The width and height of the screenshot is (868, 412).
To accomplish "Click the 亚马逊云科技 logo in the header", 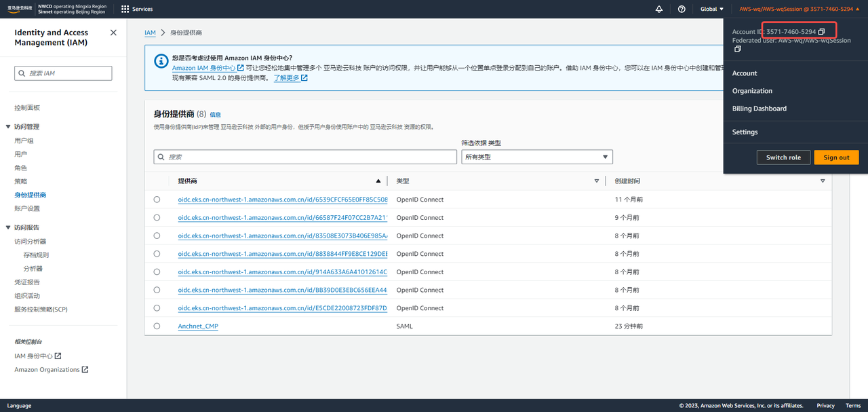I will [x=20, y=9].
